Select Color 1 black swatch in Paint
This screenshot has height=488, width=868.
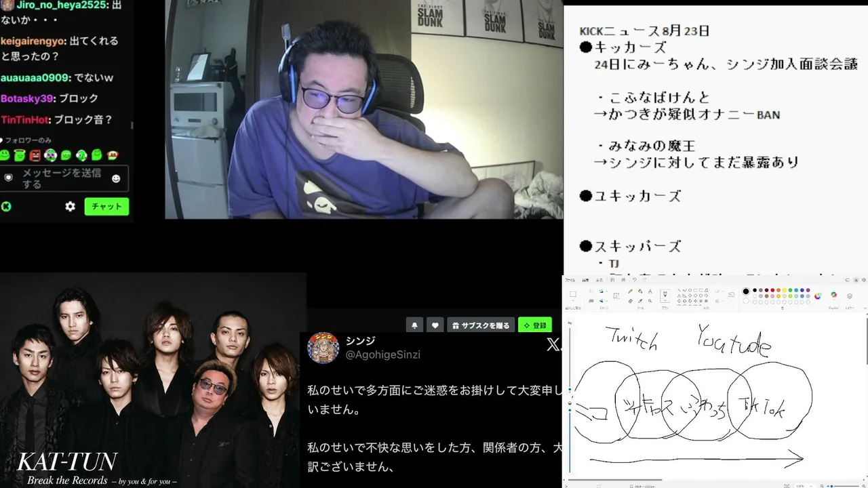pyautogui.click(x=746, y=291)
